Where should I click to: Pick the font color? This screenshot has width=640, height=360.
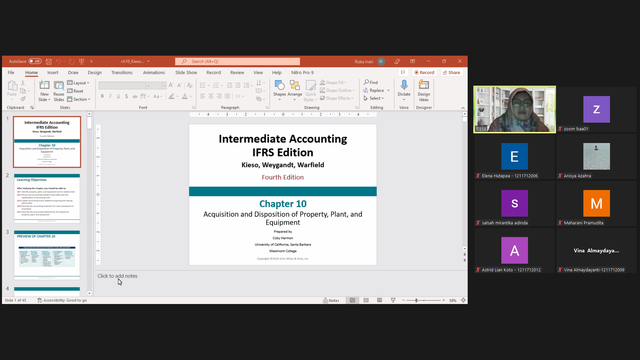pyautogui.click(x=185, y=96)
